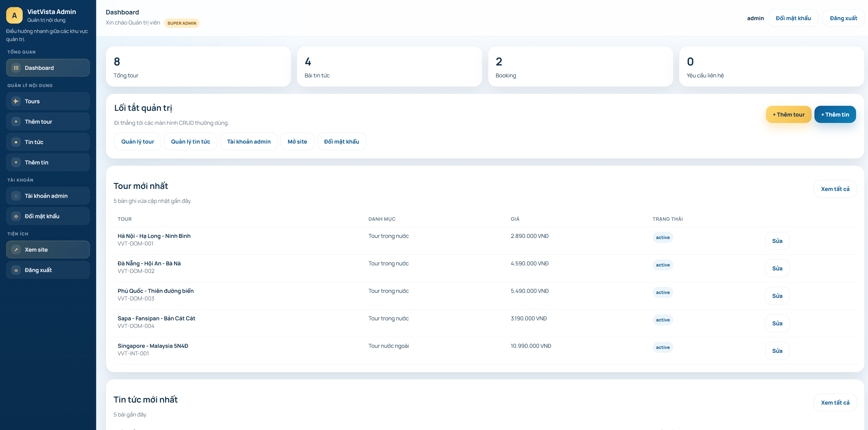The width and height of the screenshot is (868, 430).
Task: Click Xem tất cả for Tour mới nhất
Action: click(835, 189)
